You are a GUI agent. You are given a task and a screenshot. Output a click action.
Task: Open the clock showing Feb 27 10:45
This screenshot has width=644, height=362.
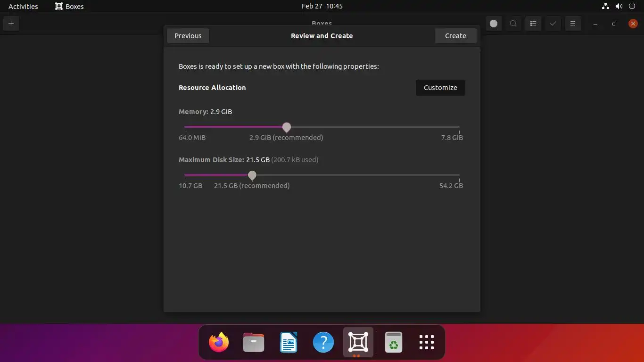322,6
